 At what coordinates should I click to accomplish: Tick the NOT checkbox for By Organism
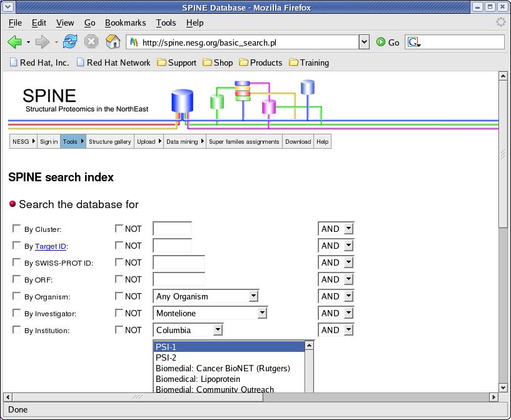tap(119, 296)
